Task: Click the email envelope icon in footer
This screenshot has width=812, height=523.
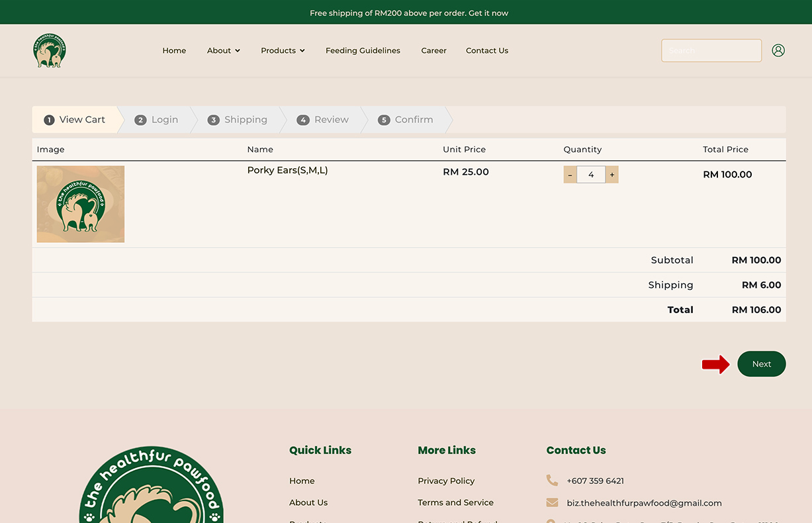Action: coord(552,502)
